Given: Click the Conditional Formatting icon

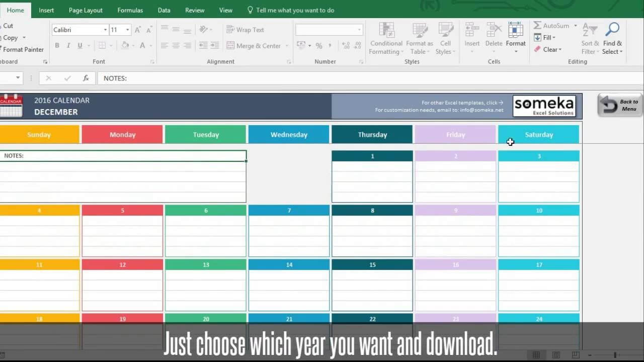Looking at the screenshot, I should [x=386, y=30].
